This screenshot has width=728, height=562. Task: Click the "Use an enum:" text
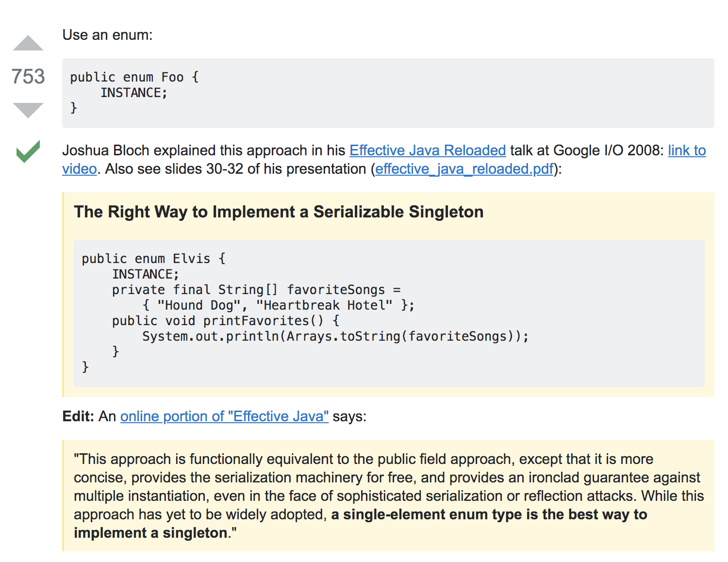click(x=107, y=35)
